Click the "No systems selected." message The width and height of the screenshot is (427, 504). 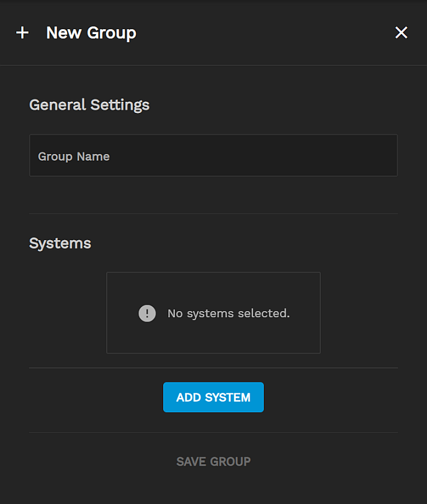tap(228, 313)
